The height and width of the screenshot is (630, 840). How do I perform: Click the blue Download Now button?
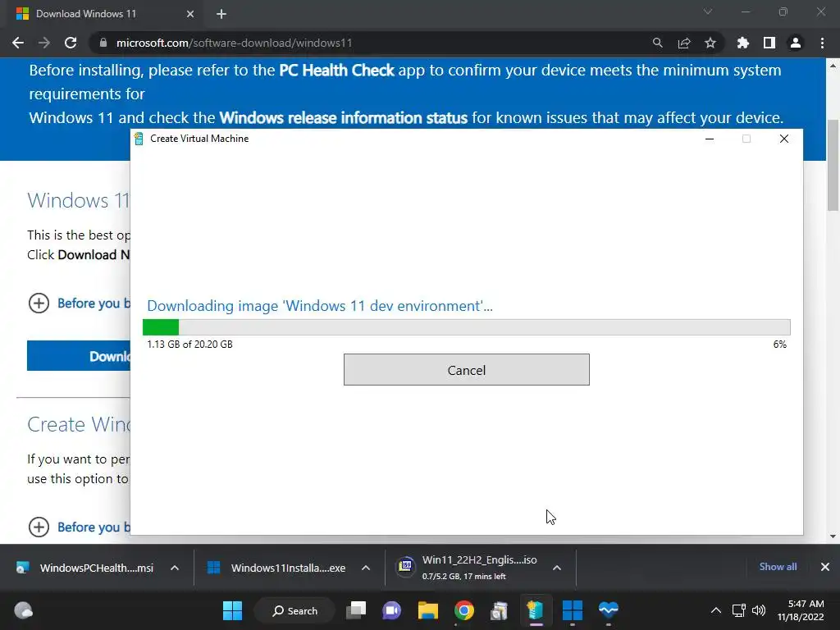coord(79,356)
